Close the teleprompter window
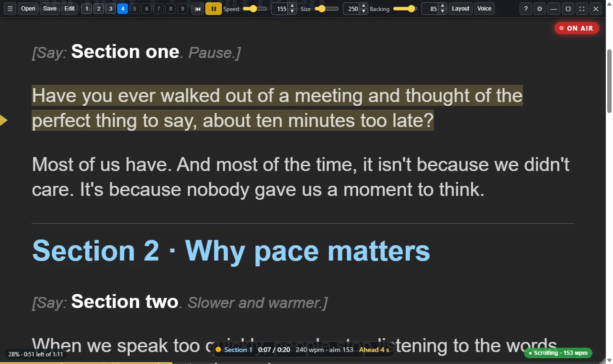The width and height of the screenshot is (613, 364). click(596, 9)
